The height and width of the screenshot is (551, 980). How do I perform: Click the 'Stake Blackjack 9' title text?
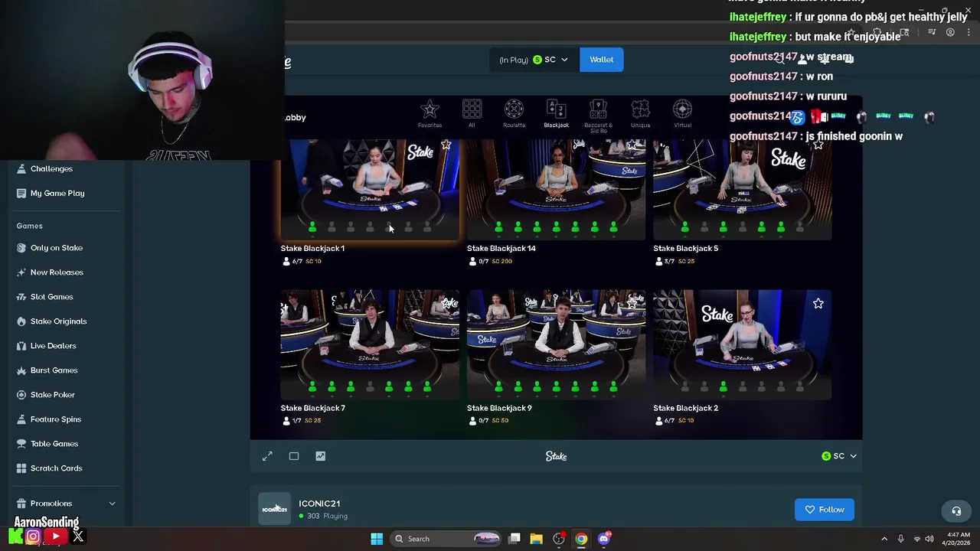pyautogui.click(x=499, y=408)
